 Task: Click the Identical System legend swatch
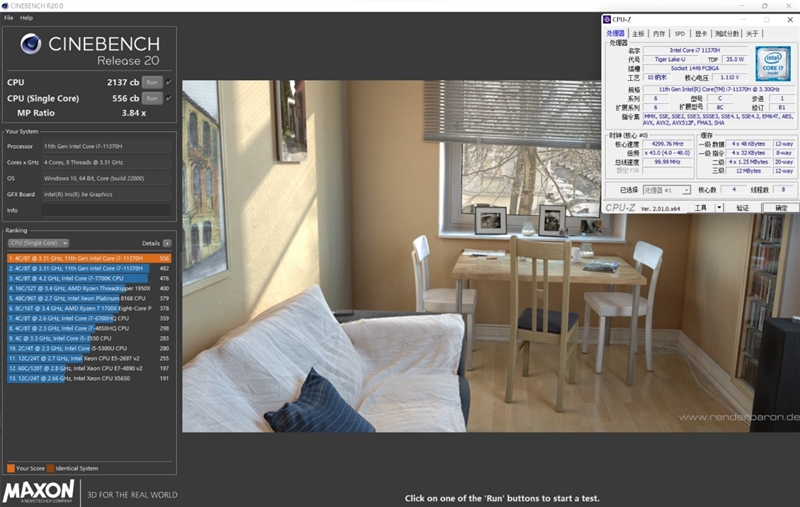(x=51, y=468)
